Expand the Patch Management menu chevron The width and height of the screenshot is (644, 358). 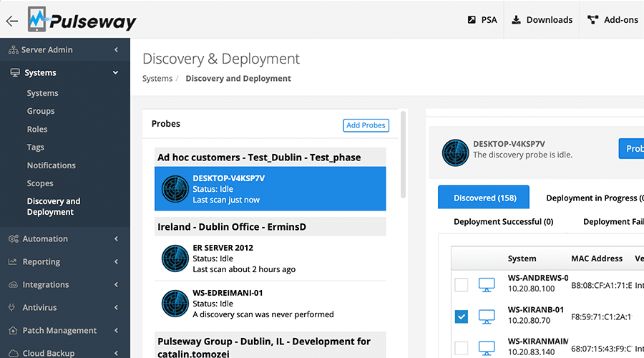point(116,331)
